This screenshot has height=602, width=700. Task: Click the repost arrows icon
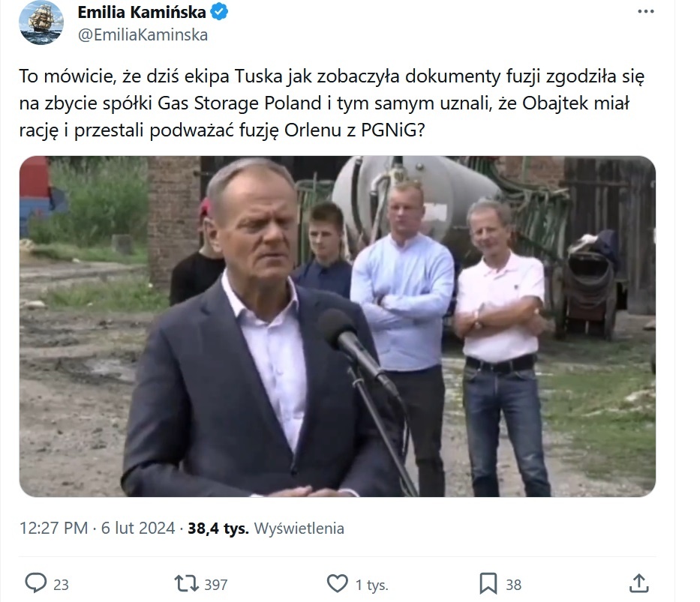[x=187, y=584]
